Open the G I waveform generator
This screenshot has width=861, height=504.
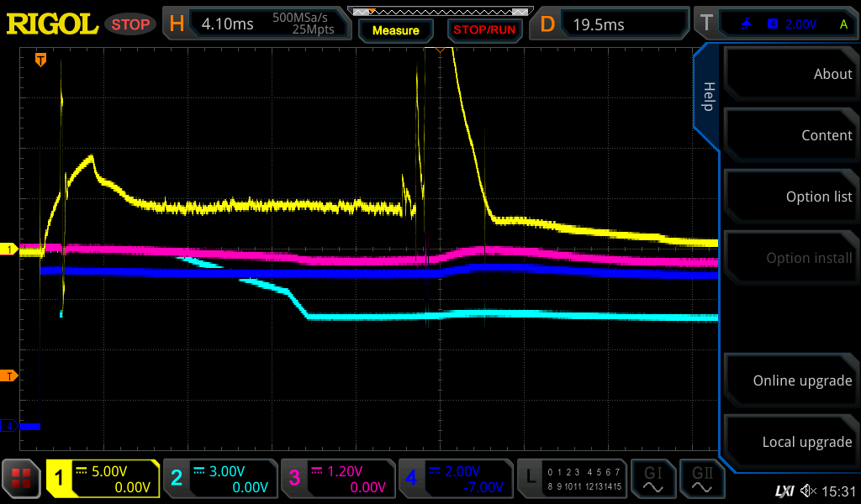tap(652, 479)
